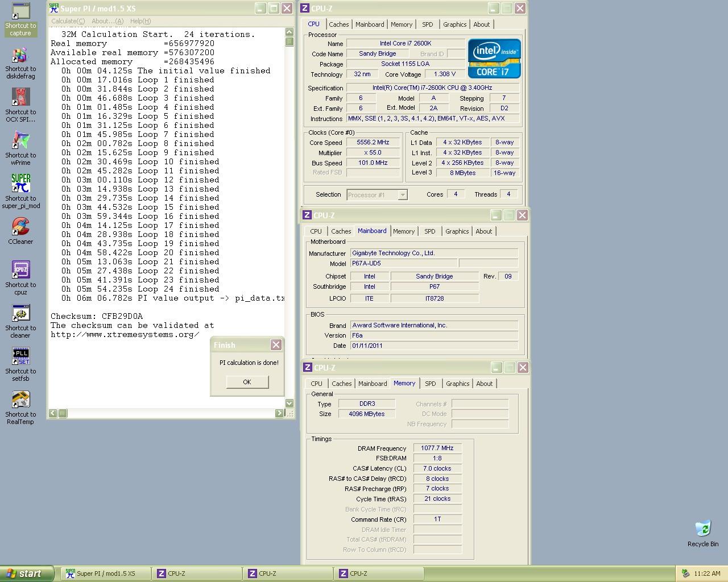Viewport: 728px width, 582px height.
Task: Open the Shortcut to cpuz icon
Action: [x=20, y=278]
